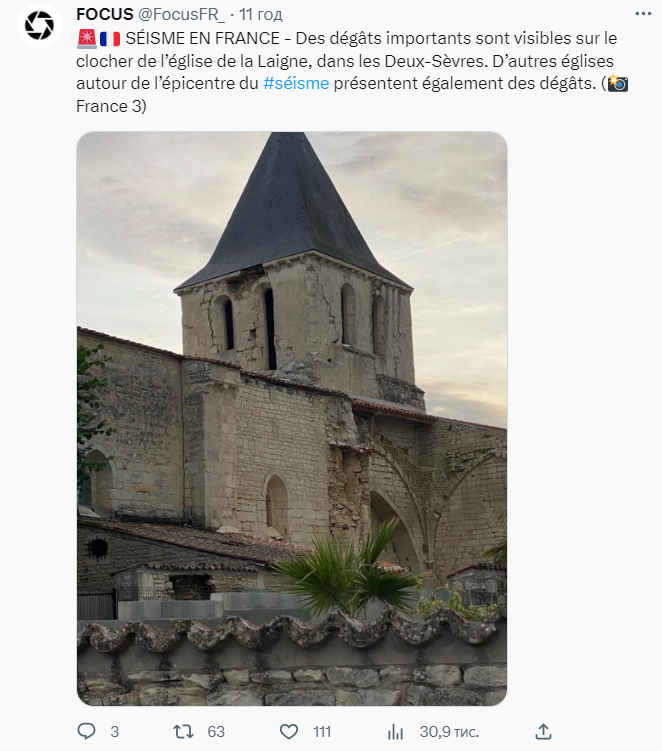Click the reply count 3
Screen dimensions: 662x751
pyautogui.click(x=114, y=731)
